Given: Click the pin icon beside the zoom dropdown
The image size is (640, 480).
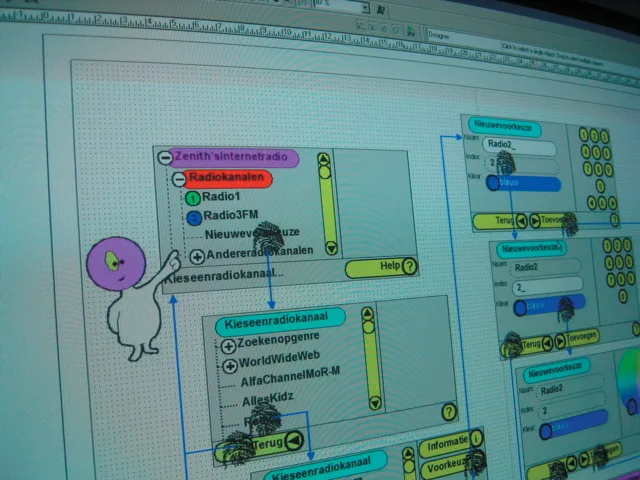Looking at the screenshot, I should click(381, 10).
